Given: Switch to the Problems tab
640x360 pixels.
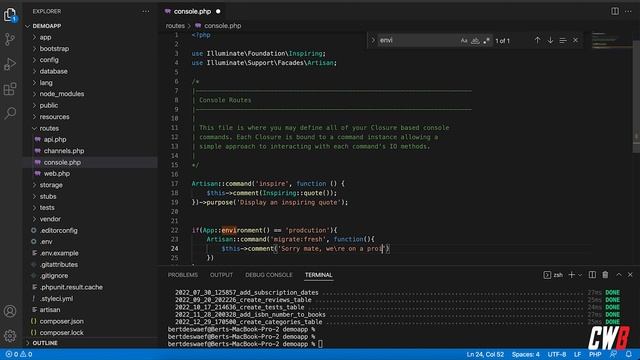Looking at the screenshot, I should [183, 275].
